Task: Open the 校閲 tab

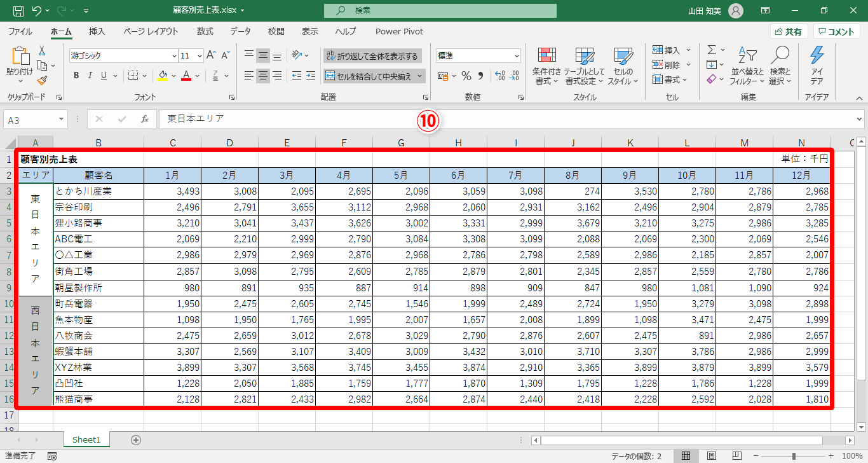Action: point(276,31)
